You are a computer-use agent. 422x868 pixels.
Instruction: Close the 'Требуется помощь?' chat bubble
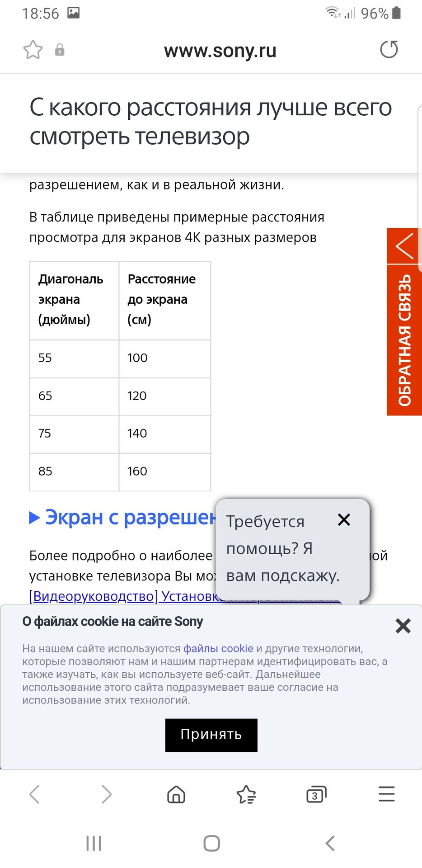point(344,520)
